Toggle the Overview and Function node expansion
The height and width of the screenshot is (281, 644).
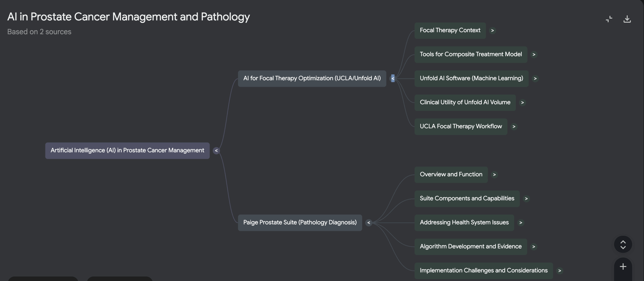[x=494, y=175]
